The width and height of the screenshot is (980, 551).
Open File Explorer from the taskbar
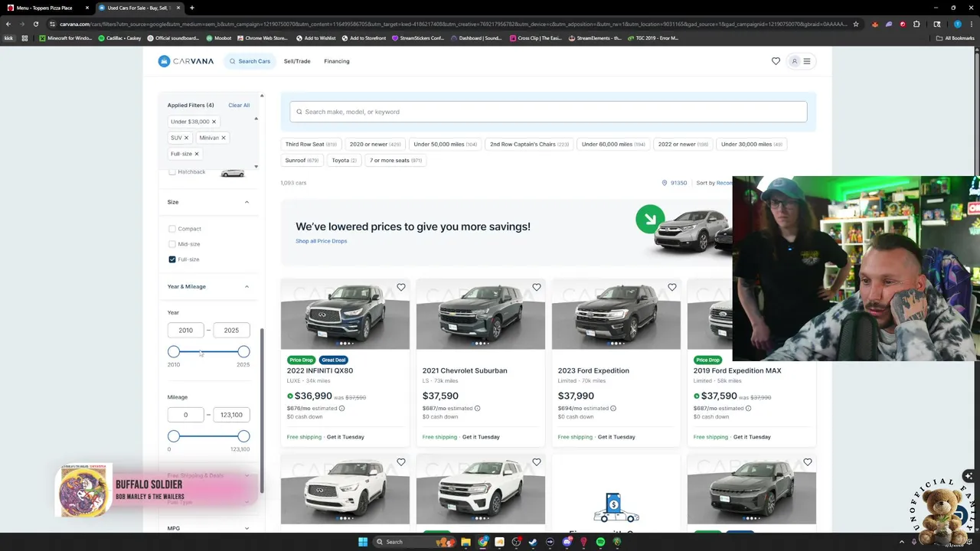(465, 542)
